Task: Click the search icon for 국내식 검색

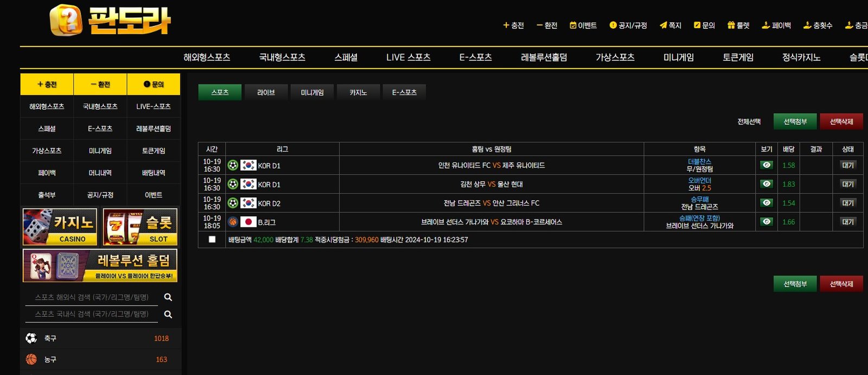Action: pyautogui.click(x=168, y=315)
